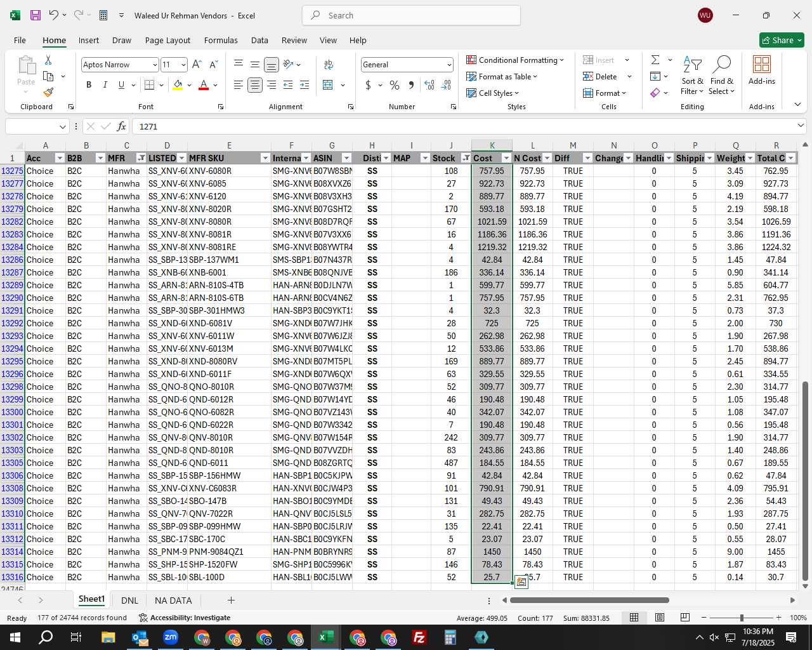The width and height of the screenshot is (812, 650).
Task: Expand the Name Box dropdown
Action: [x=62, y=126]
